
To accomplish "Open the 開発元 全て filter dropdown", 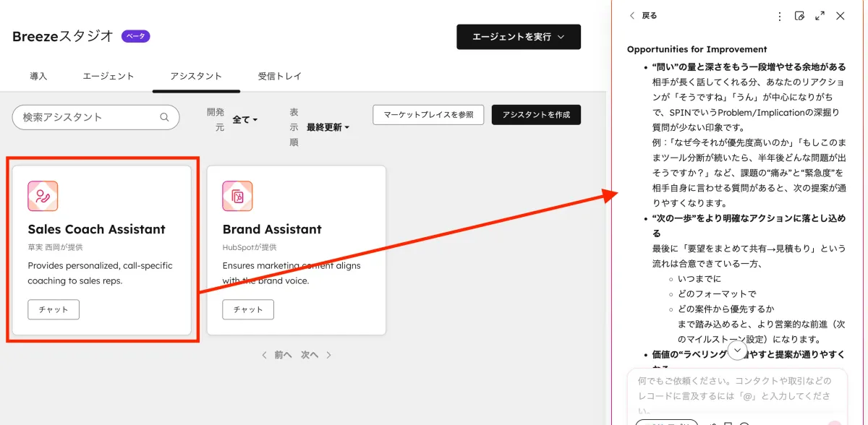I will (245, 120).
